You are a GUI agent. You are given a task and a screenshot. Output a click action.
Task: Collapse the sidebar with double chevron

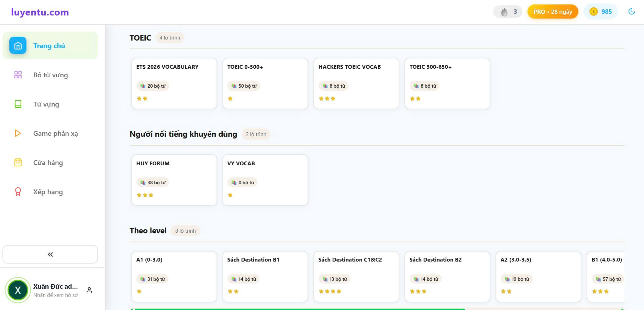click(x=50, y=254)
